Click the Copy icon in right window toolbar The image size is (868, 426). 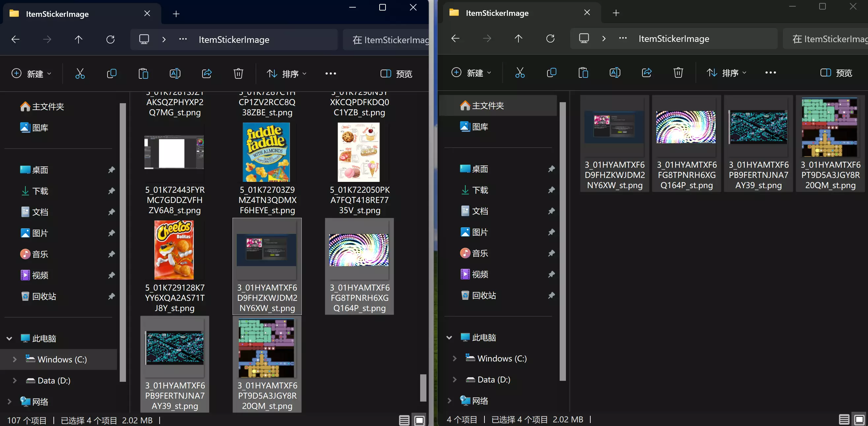(x=552, y=73)
